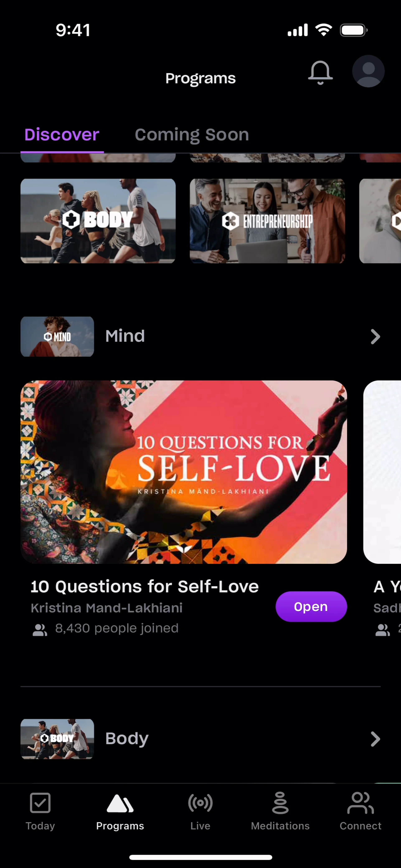Select the Entrepreneurship category card
Viewport: 401px width, 868px height.
267,221
